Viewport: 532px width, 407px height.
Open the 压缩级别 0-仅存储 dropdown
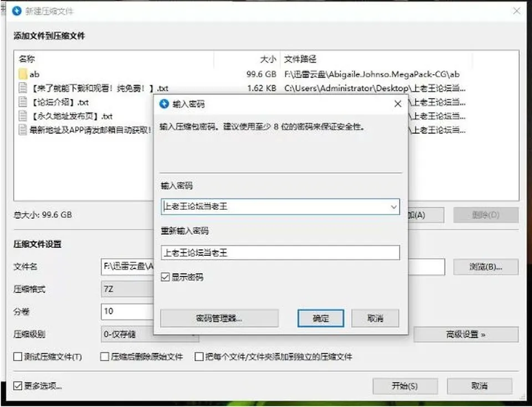click(150, 334)
